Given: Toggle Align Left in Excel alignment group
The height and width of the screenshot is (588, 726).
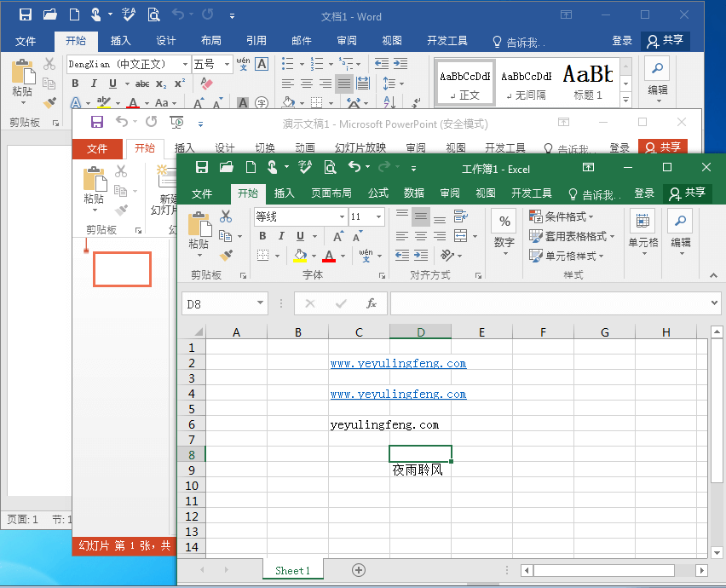Looking at the screenshot, I should point(402,236).
